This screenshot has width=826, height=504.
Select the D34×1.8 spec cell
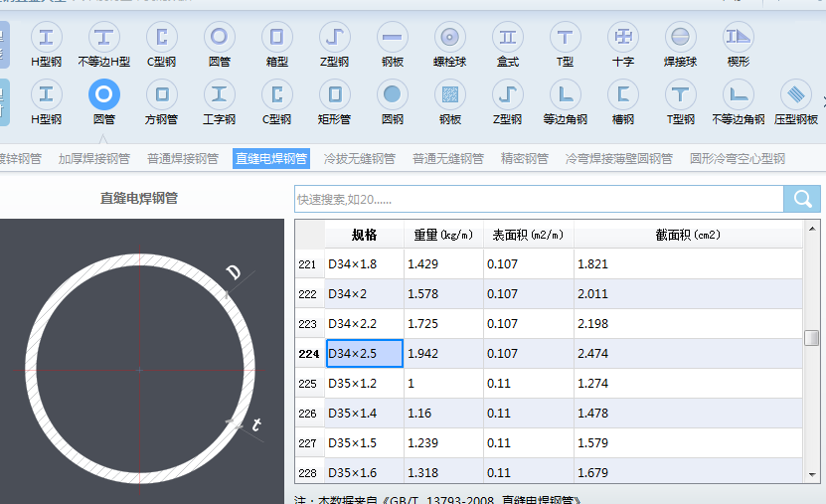[x=364, y=263]
